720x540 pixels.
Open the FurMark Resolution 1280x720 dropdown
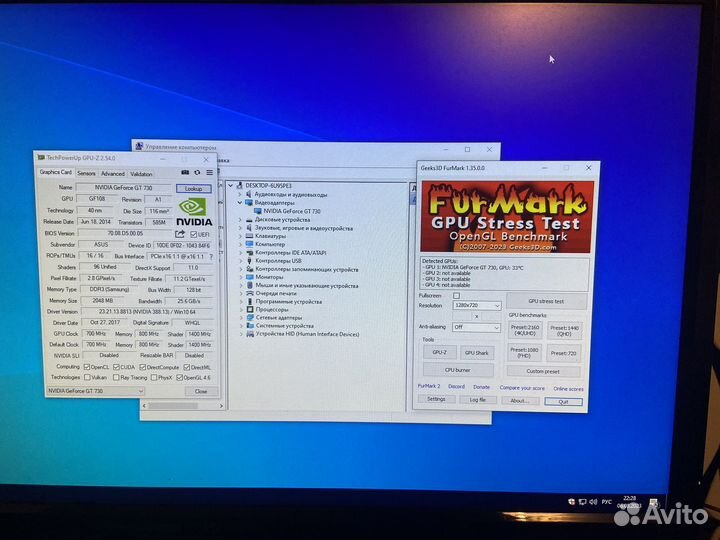click(477, 305)
